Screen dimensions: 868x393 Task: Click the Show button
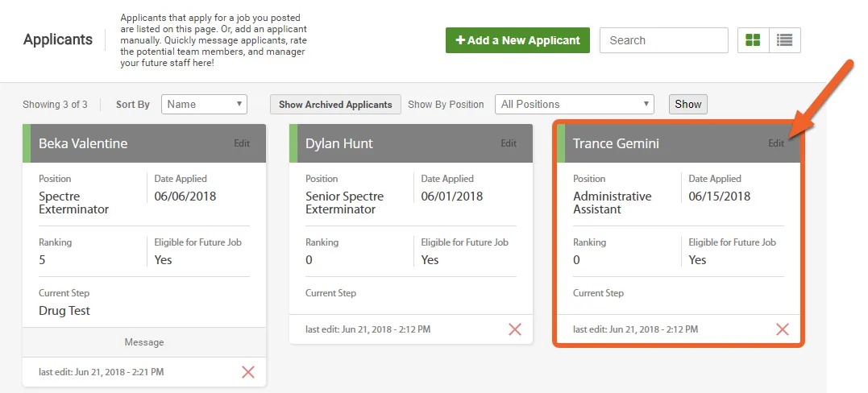pos(688,104)
